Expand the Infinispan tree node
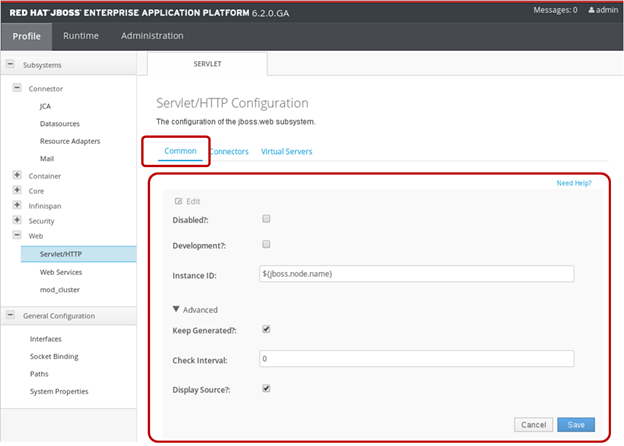Viewport: 624px width, 446px height. point(17,205)
